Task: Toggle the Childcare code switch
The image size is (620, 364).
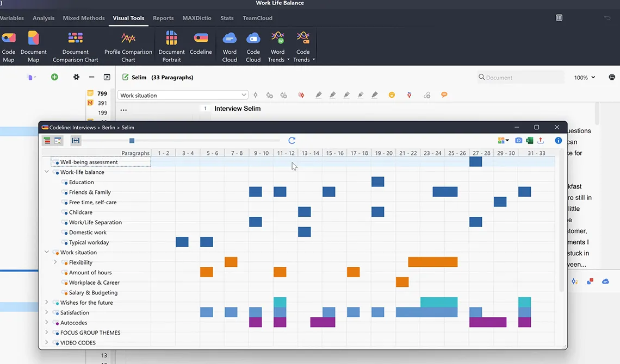Action: pyautogui.click(x=65, y=212)
